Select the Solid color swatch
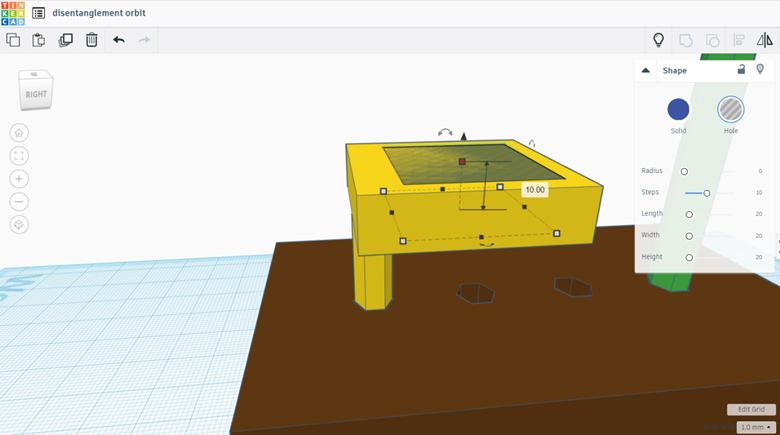 point(678,109)
